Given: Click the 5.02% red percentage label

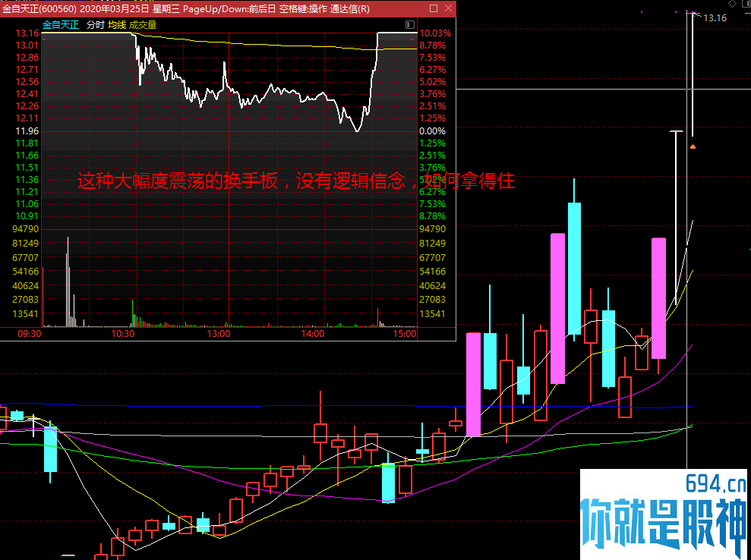Looking at the screenshot, I should 432,82.
